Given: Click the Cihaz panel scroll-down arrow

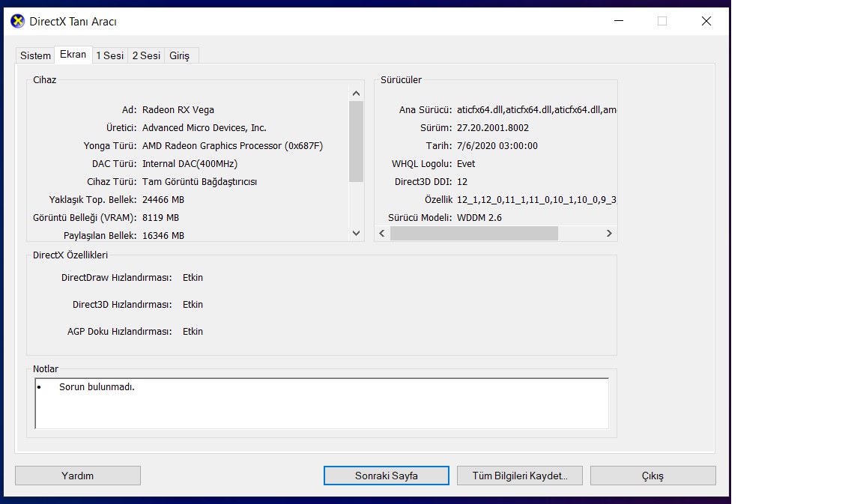Looking at the screenshot, I should click(356, 234).
